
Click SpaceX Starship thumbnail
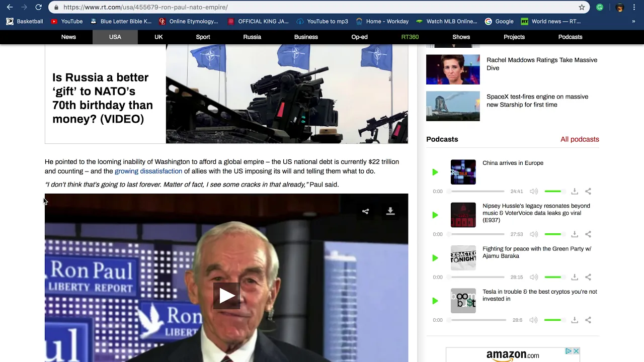[453, 106]
